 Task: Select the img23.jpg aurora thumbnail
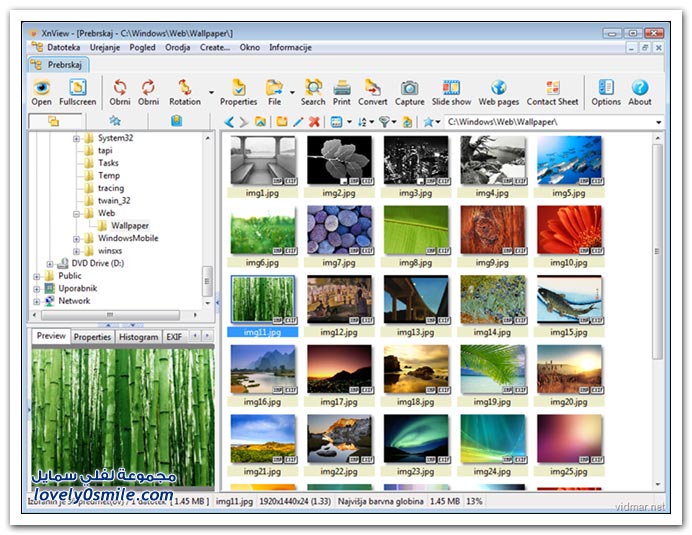pos(415,439)
